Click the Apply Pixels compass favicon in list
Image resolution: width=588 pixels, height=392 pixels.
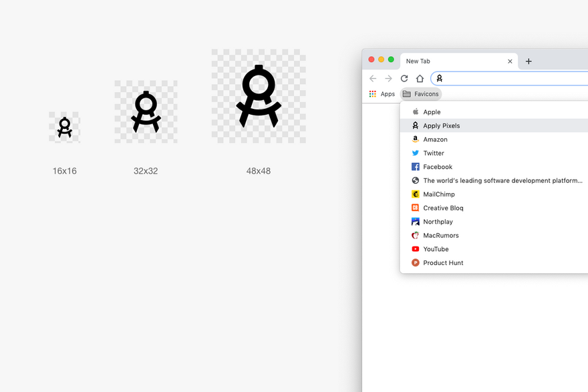pyautogui.click(x=415, y=126)
